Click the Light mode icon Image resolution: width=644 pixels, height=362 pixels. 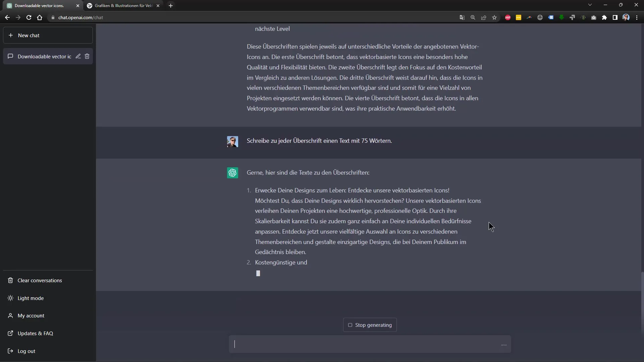[x=10, y=298]
